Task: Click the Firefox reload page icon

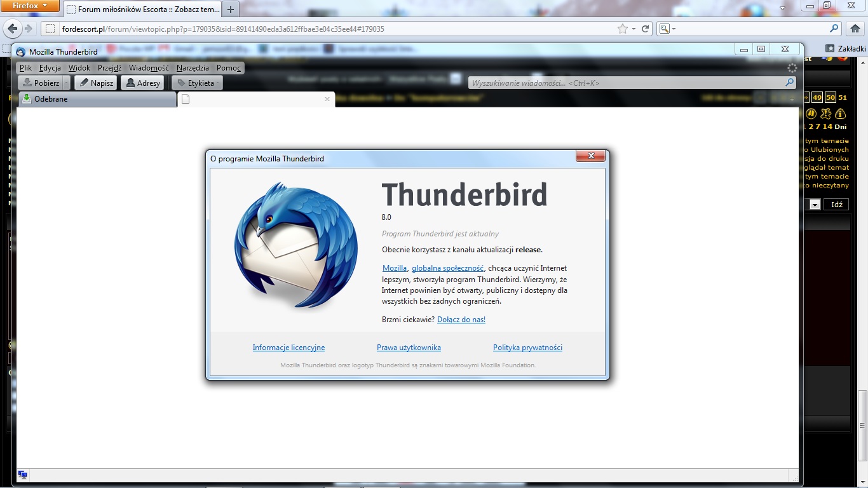Action: [646, 29]
